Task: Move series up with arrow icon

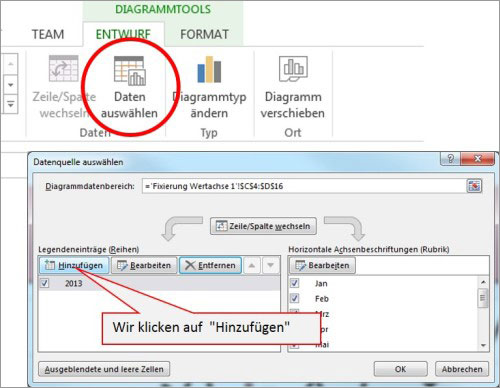Action: pos(252,265)
